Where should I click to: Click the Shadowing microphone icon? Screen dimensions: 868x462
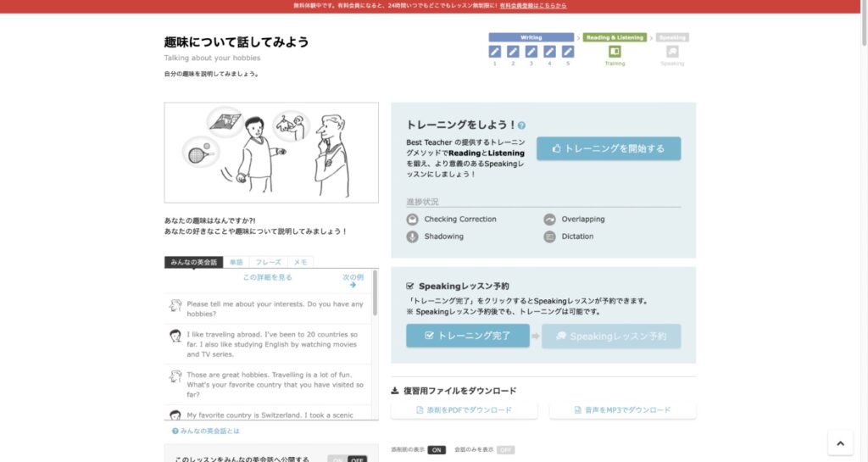tap(413, 237)
